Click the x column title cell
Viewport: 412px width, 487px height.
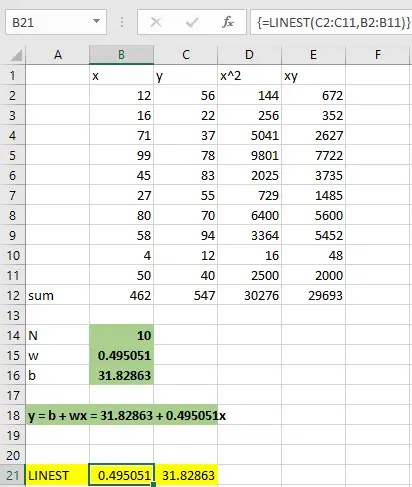[121, 75]
